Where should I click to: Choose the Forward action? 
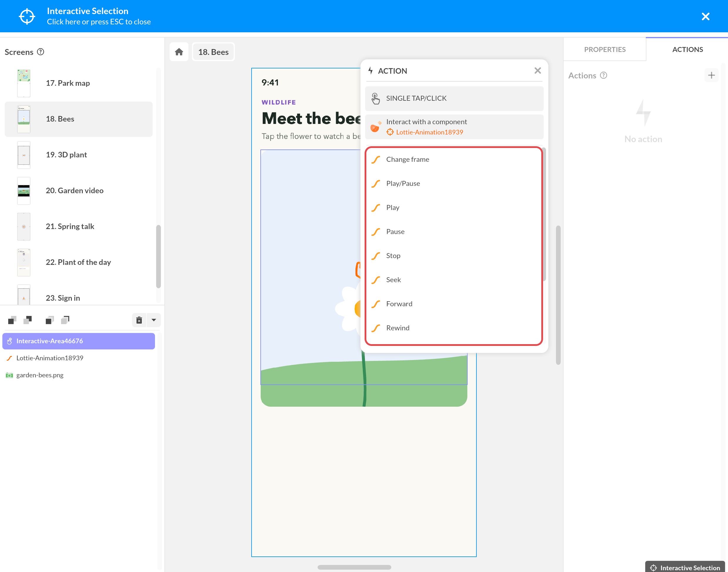(454, 304)
